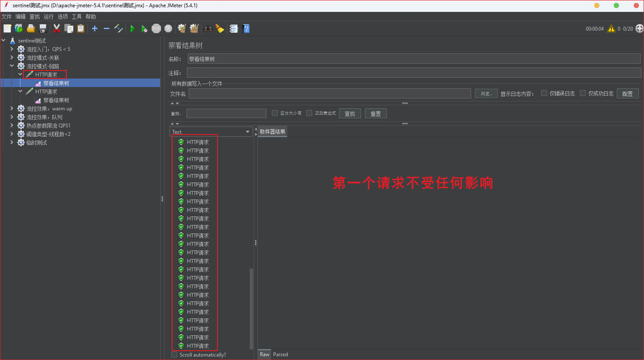The height and width of the screenshot is (360, 644).
Task: Open the Help book icon
Action: click(x=246, y=28)
